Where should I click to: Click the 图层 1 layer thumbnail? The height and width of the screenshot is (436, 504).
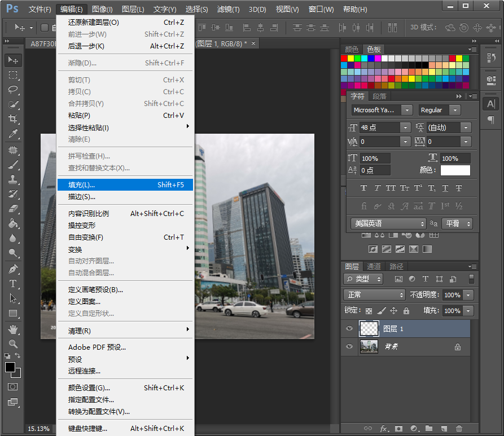click(369, 329)
